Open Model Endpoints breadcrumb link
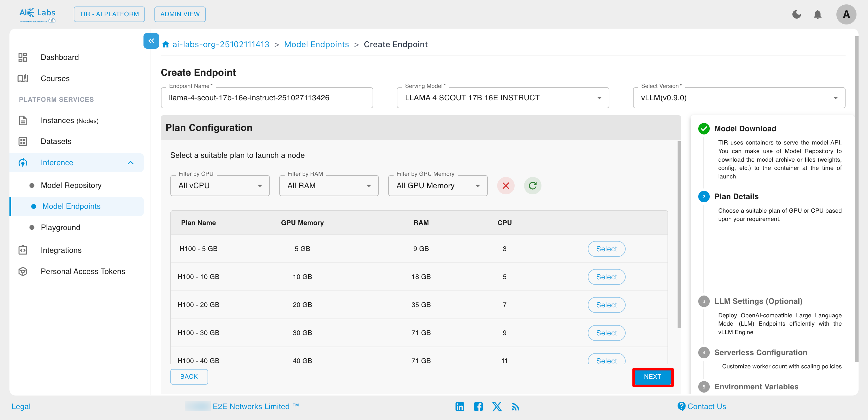Screen dimensions: 868x420 [x=316, y=45]
